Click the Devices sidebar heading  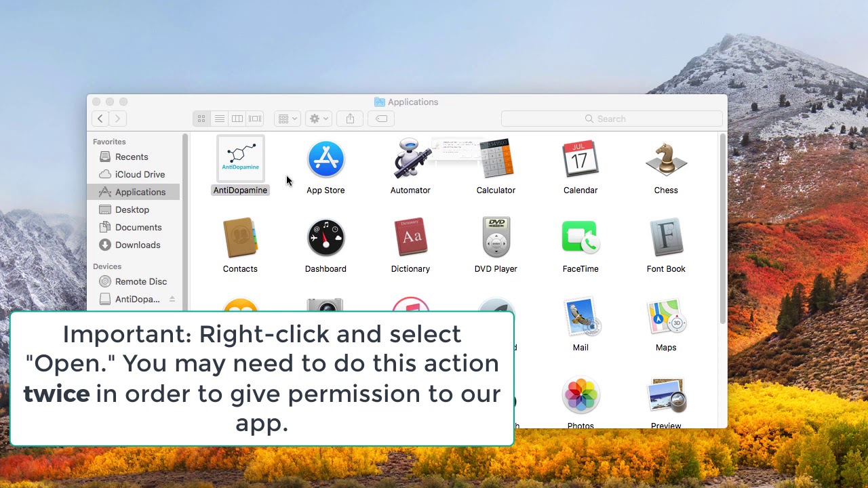point(107,266)
